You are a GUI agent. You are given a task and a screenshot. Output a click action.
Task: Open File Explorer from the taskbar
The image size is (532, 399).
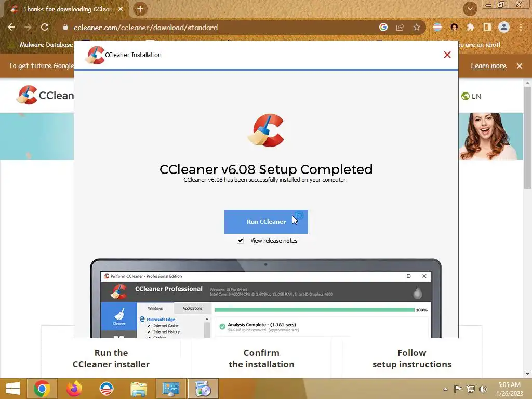tap(138, 389)
